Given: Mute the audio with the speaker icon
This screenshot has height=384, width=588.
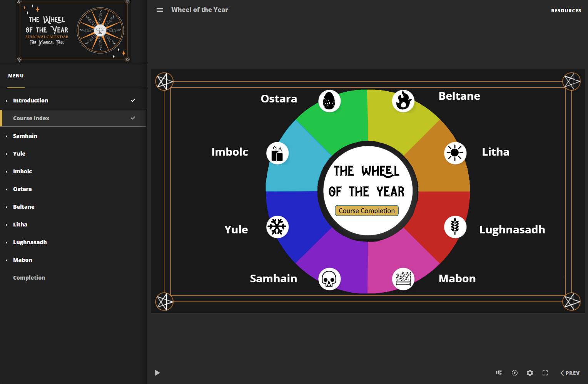Looking at the screenshot, I should pos(499,372).
